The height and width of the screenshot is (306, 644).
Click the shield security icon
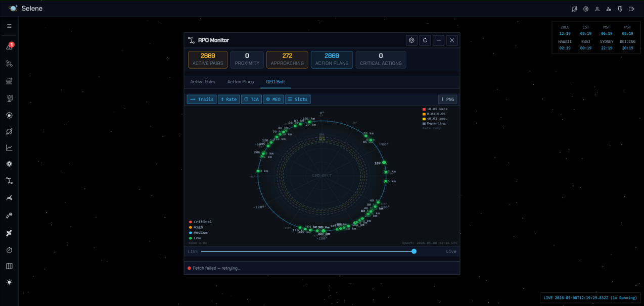pos(620,9)
